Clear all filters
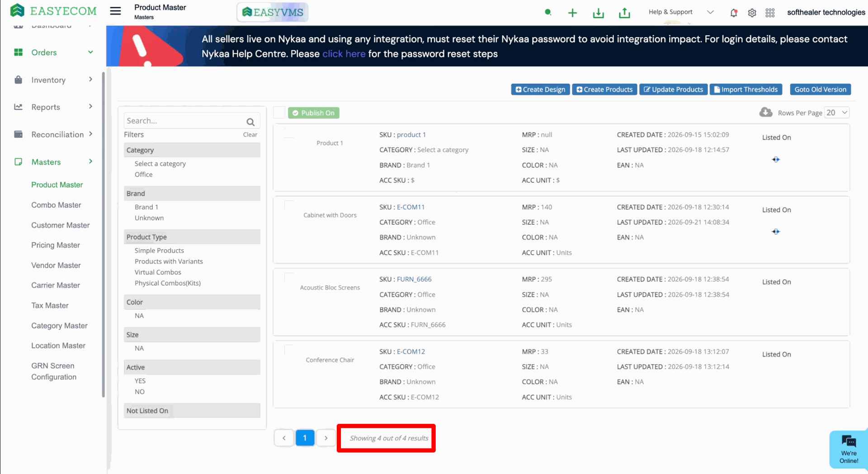This screenshot has width=868, height=474. tap(250, 135)
